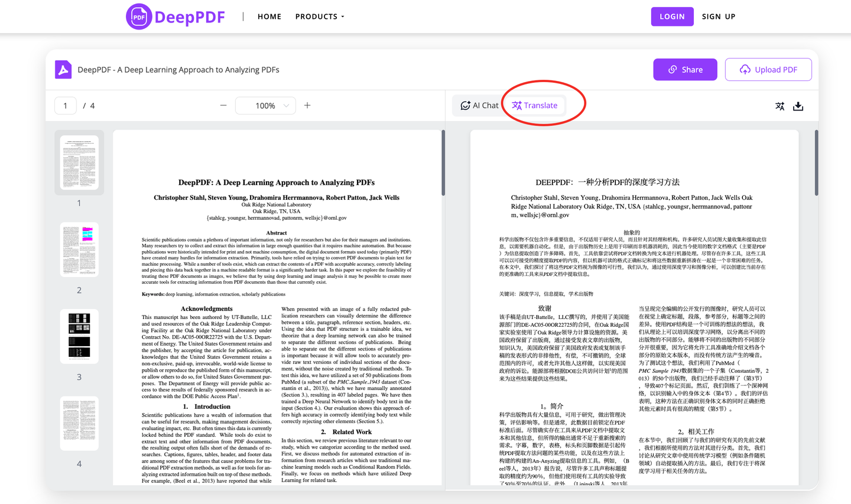Screen dimensions: 851x504
Task: Click the Share icon on the Share button
Action: pyautogui.click(x=671, y=69)
